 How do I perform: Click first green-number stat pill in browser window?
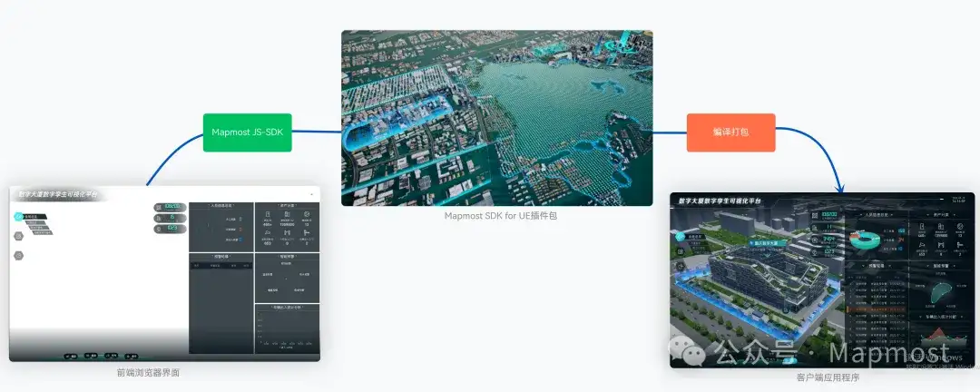click(x=170, y=208)
